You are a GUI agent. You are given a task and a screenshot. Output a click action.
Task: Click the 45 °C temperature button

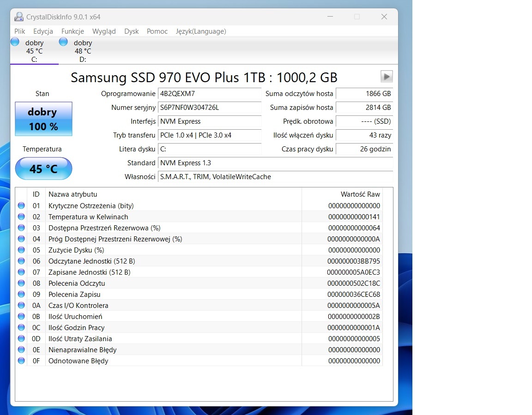43,168
